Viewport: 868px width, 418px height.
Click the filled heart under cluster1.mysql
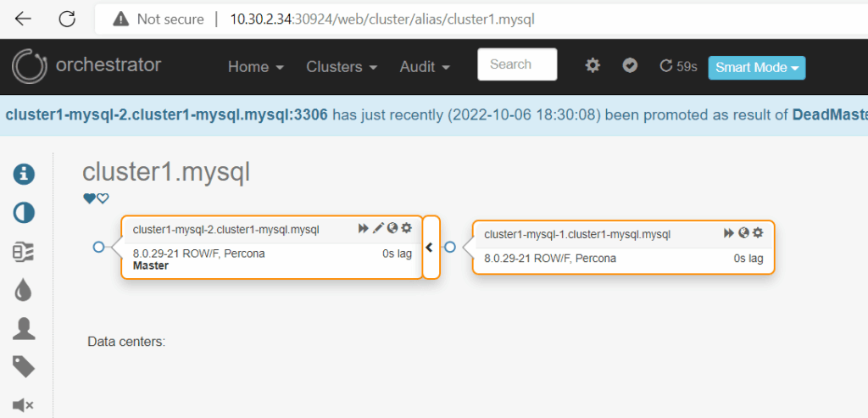[x=89, y=198]
